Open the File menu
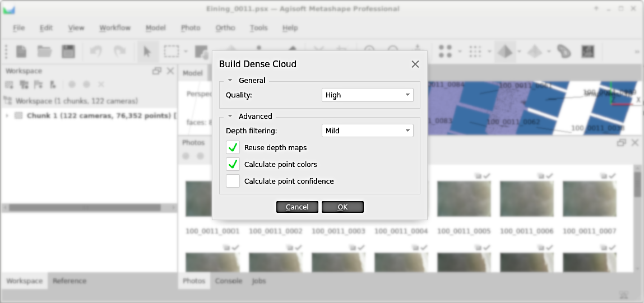This screenshot has height=303, width=644. (x=18, y=28)
